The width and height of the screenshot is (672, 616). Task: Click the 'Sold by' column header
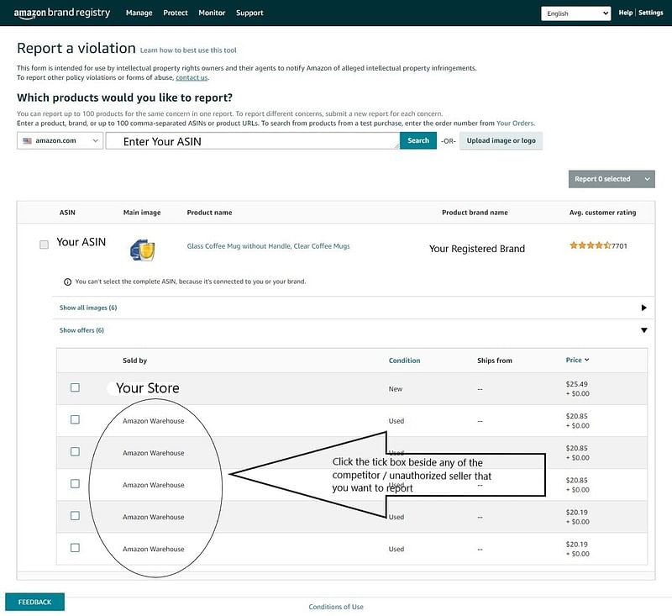(134, 361)
